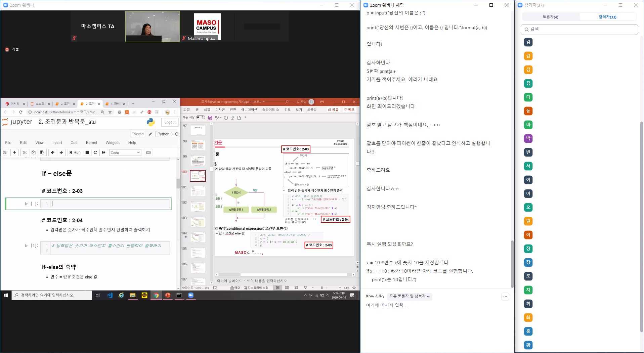Click the Jupyter Logout button

click(170, 122)
